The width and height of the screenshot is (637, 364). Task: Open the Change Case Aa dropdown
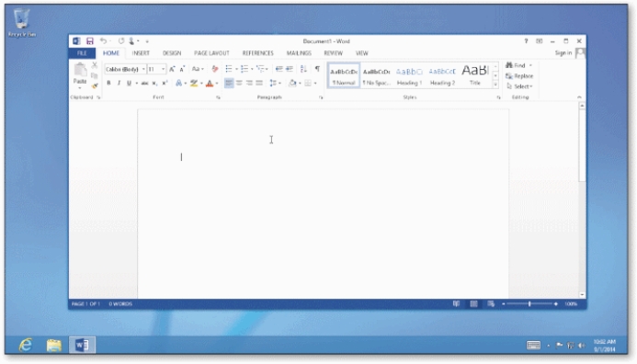tap(198, 69)
